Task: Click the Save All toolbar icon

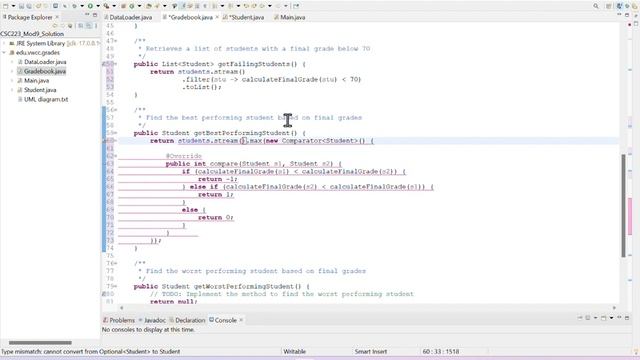Action: (29, 6)
